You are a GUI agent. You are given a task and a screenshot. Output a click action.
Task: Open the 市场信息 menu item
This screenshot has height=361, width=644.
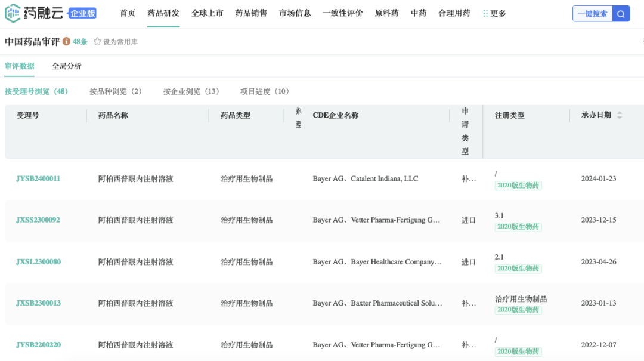(x=295, y=13)
